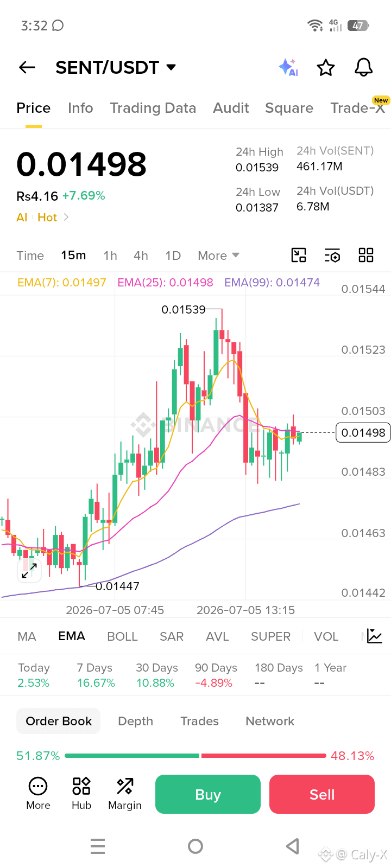Tap the AI tag link

(x=22, y=218)
